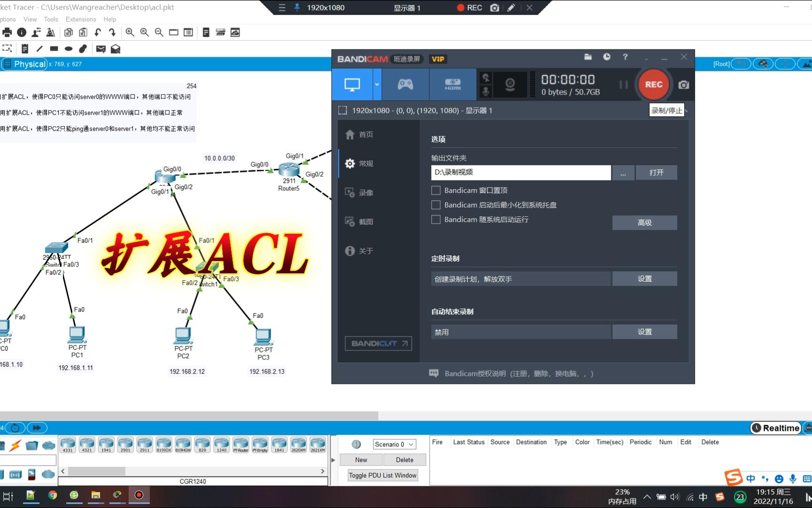
Task: Choose Bandicam game recording mode
Action: (405, 85)
